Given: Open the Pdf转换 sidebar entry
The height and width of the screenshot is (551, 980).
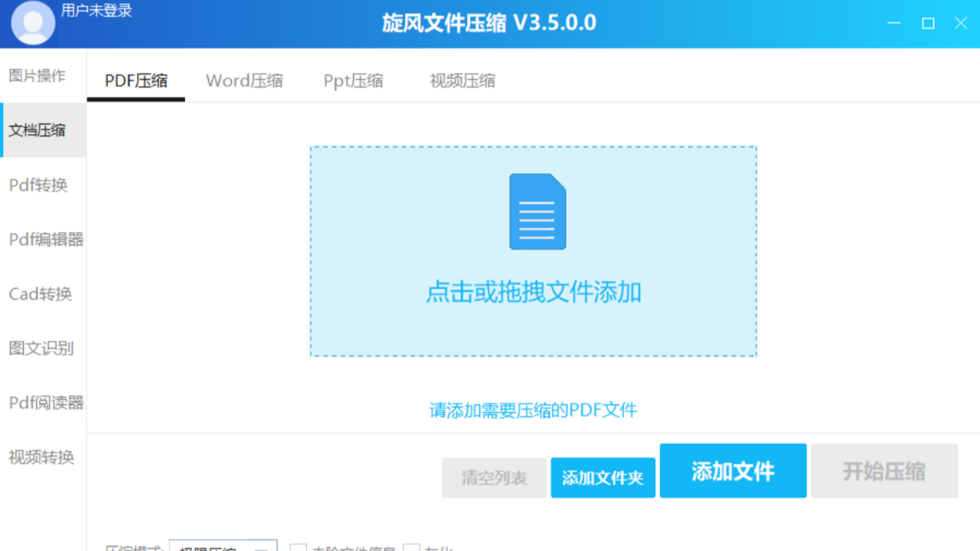Looking at the screenshot, I should click(38, 184).
